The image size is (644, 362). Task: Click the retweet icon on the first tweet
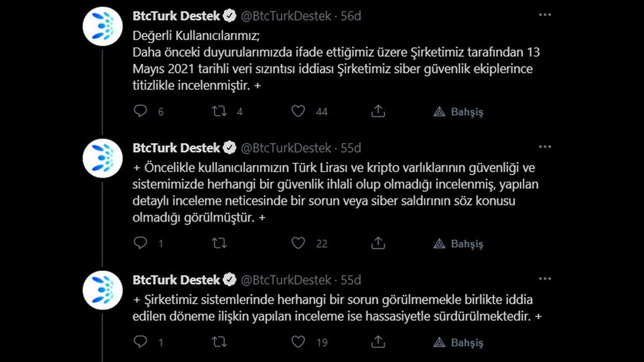[218, 110]
